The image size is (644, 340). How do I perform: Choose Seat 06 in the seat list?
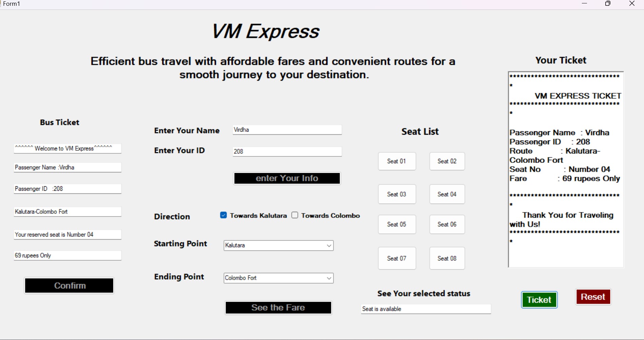(446, 224)
